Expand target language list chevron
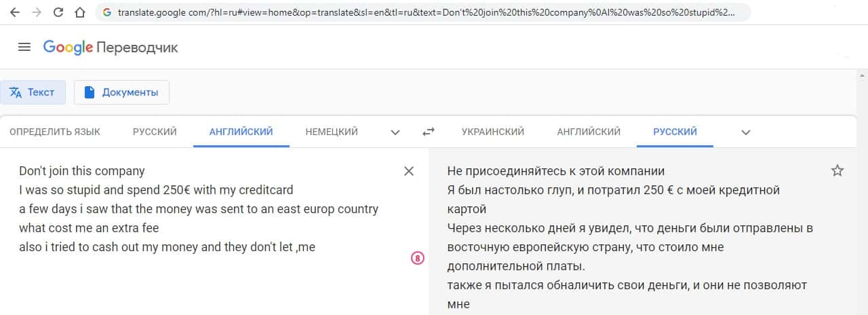Image resolution: width=868 pixels, height=315 pixels. [746, 132]
